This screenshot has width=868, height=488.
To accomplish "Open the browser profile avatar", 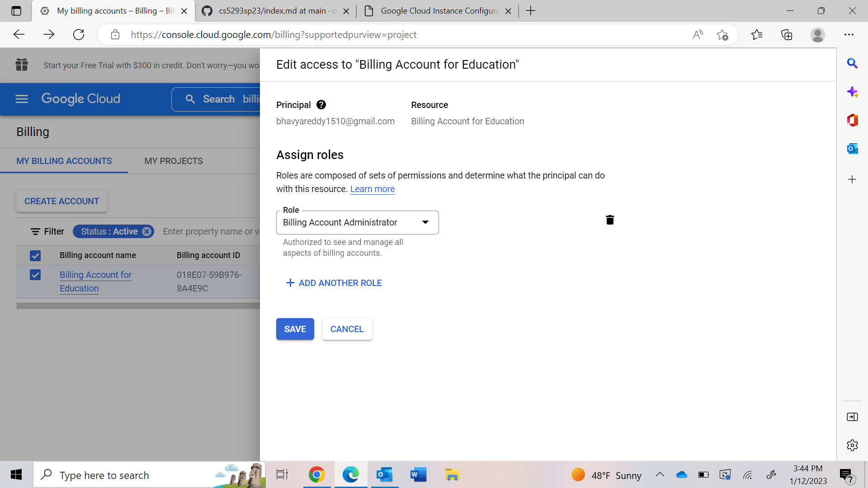I will pyautogui.click(x=818, y=35).
